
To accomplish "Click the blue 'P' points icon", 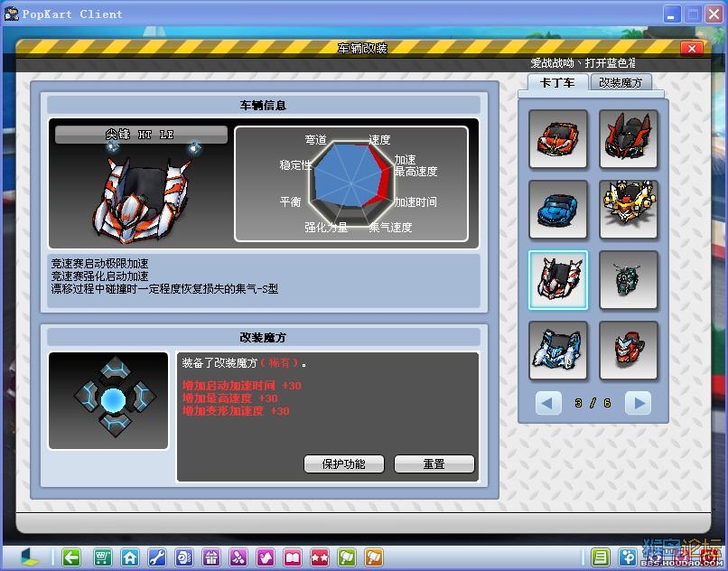I will click(628, 557).
